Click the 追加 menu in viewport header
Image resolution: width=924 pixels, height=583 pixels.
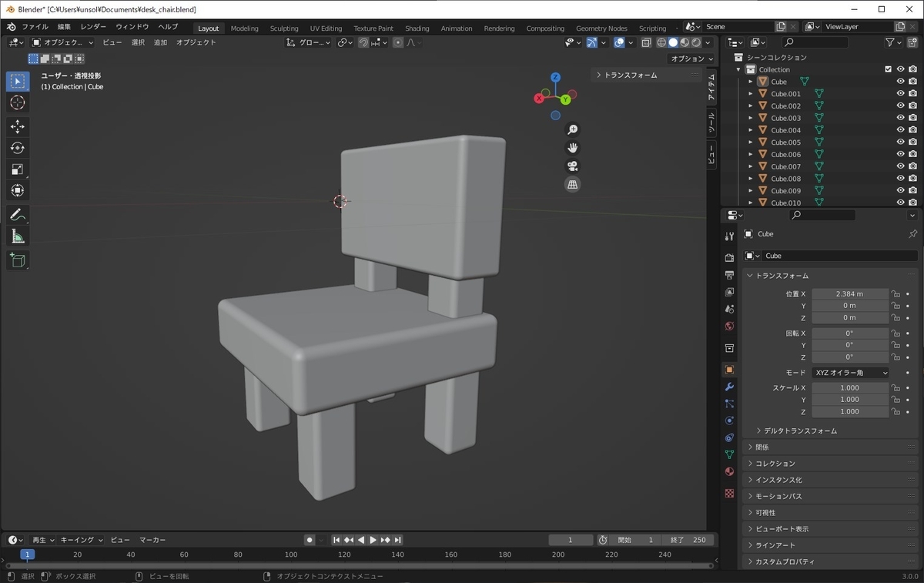160,42
